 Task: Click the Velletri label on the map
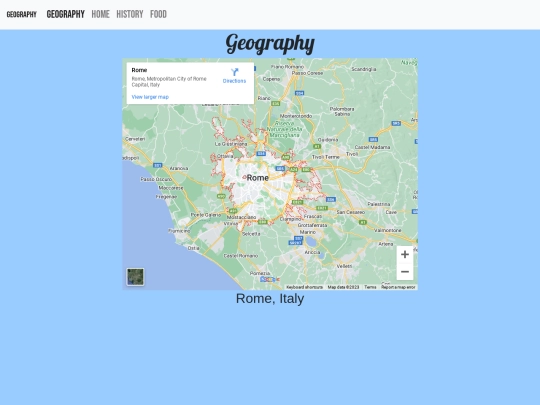pos(344,266)
